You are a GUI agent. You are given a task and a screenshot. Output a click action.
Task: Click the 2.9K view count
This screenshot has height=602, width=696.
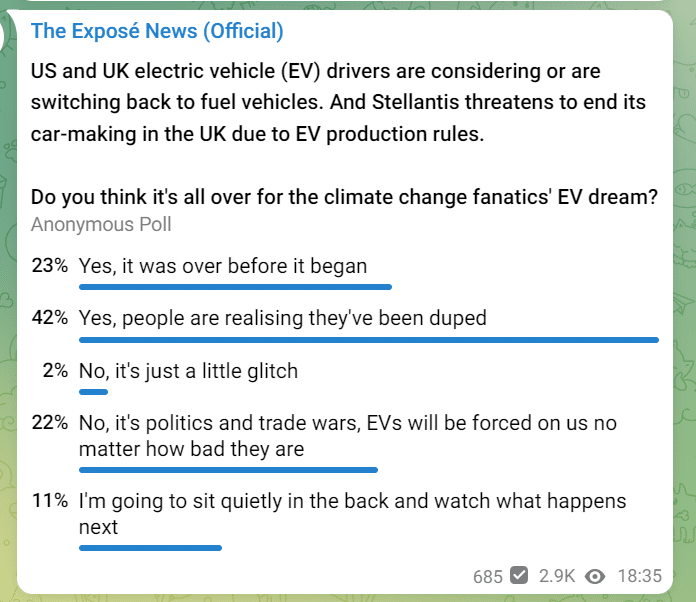(x=557, y=576)
